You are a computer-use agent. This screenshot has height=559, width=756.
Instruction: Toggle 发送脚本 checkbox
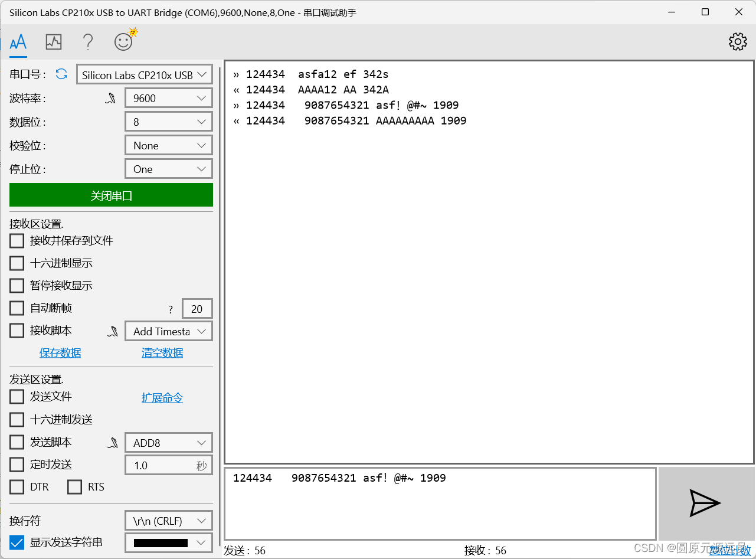[x=17, y=442]
